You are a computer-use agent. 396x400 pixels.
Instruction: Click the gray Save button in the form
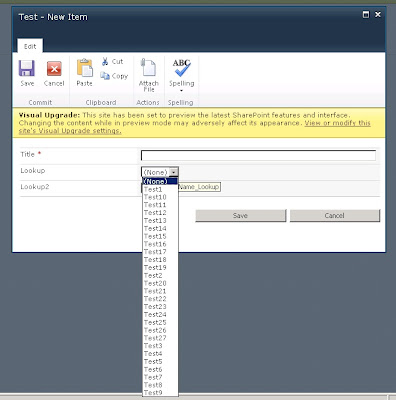pyautogui.click(x=241, y=216)
